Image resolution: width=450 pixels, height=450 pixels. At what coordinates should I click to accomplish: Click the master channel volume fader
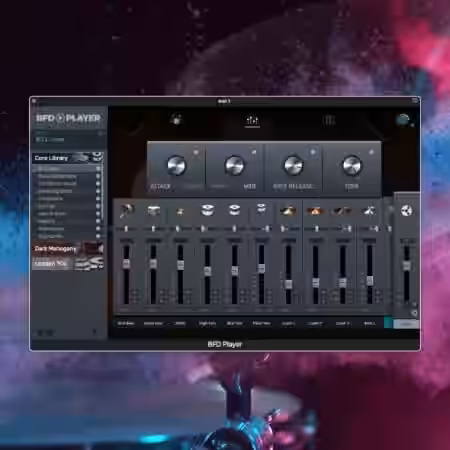point(407,266)
